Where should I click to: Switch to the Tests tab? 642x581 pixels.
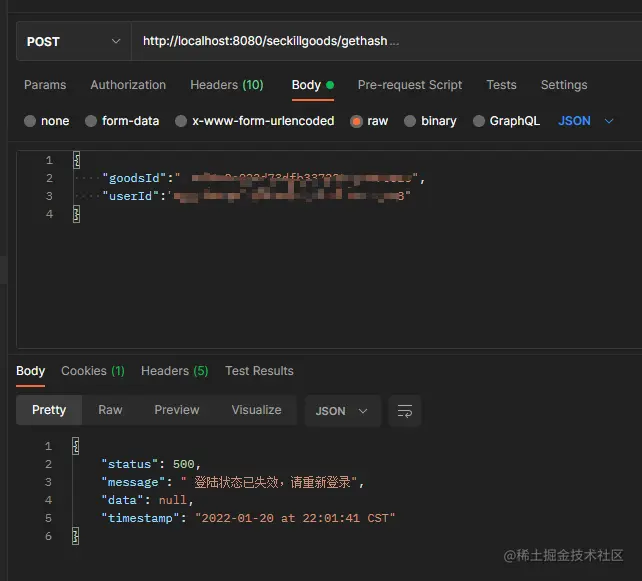[501, 85]
